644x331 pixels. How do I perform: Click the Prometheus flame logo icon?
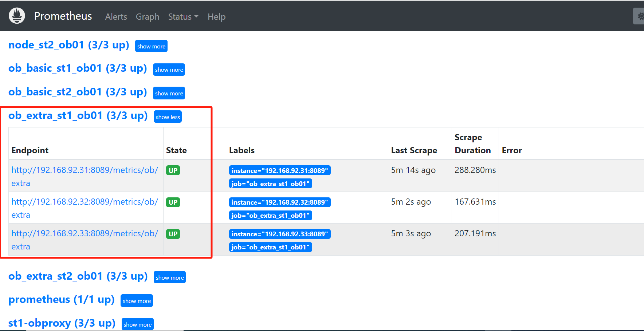(17, 16)
